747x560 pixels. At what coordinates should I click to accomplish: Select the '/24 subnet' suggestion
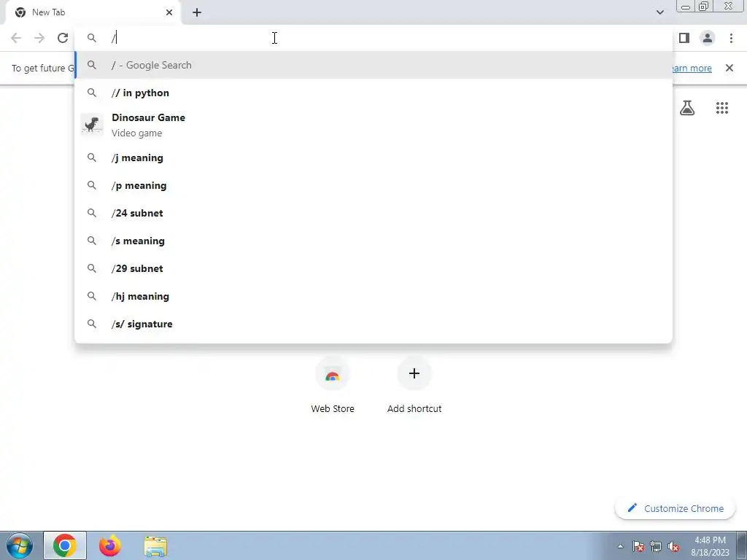tap(373, 213)
